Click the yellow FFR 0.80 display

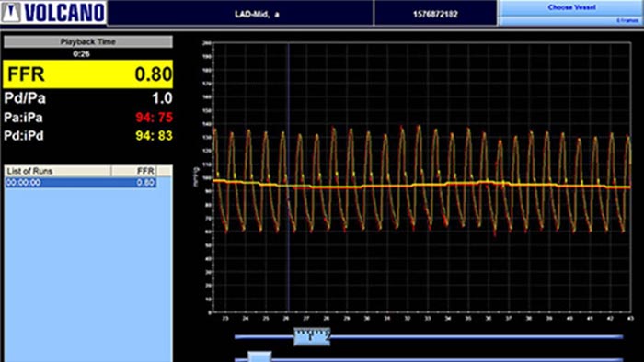coord(88,74)
